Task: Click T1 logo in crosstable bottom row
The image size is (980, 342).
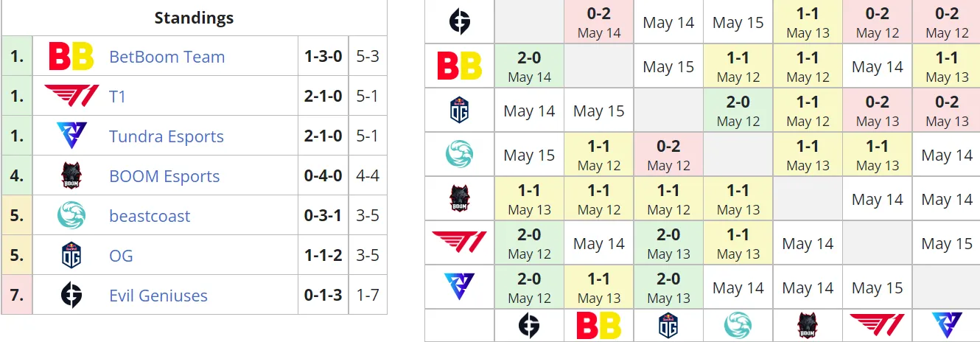Action: tap(877, 325)
